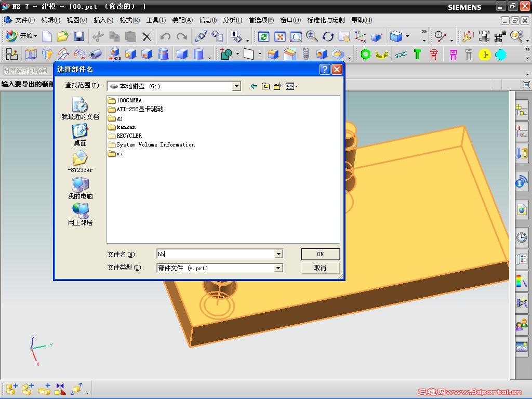Go back using the dialog's green arrow
This screenshot has height=399, width=532.
click(x=254, y=86)
